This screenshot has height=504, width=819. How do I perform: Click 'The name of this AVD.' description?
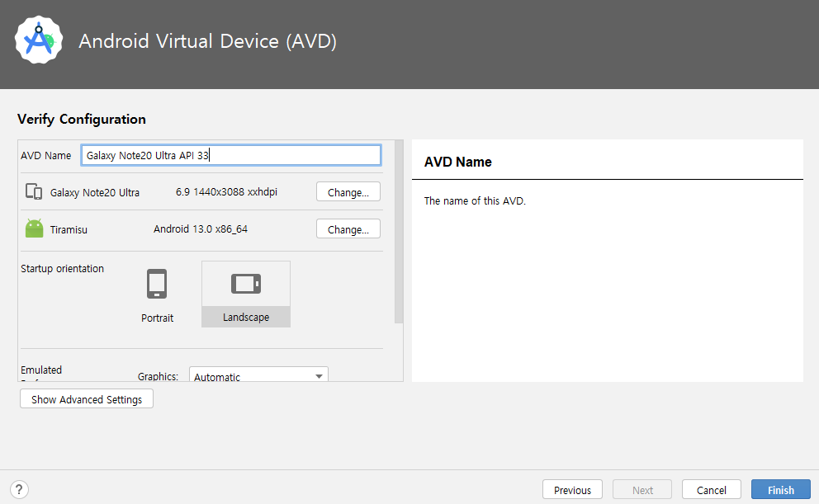point(475,201)
